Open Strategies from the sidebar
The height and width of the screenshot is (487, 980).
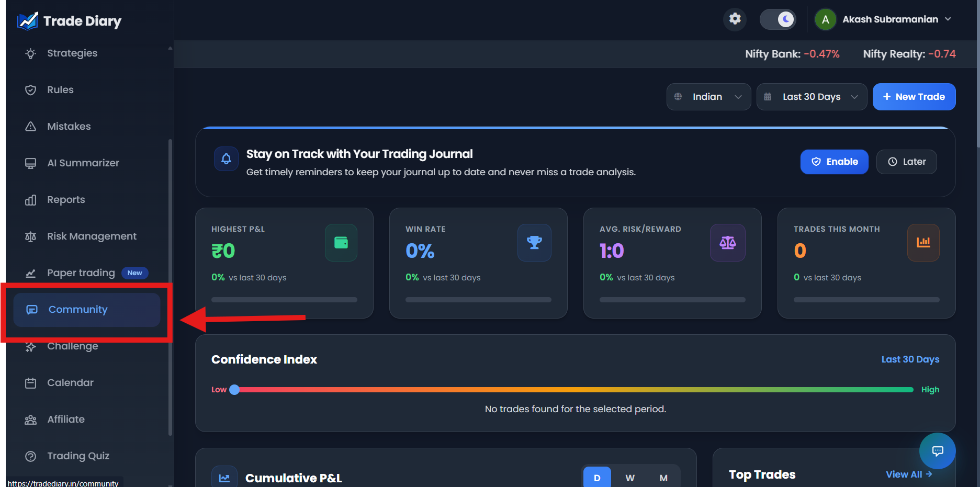(x=72, y=53)
